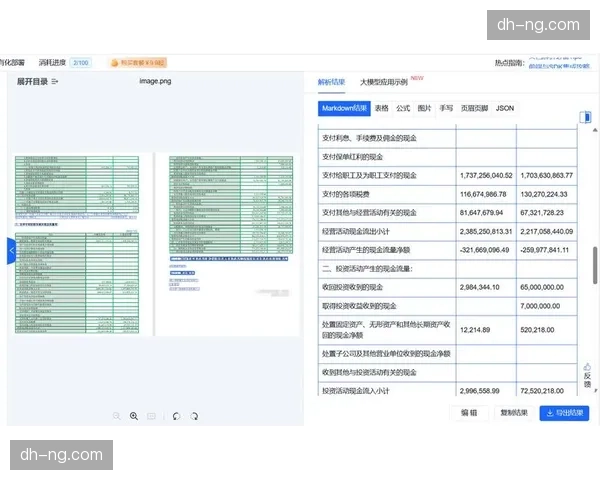Click the value 7,000,000.00
600x480 pixels.
coord(540,306)
